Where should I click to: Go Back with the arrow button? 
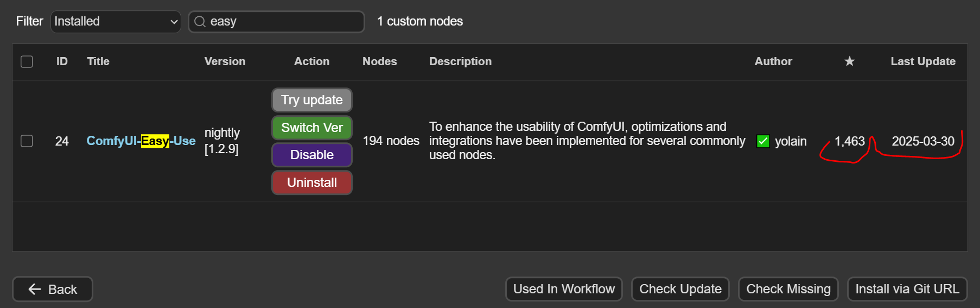(x=53, y=289)
